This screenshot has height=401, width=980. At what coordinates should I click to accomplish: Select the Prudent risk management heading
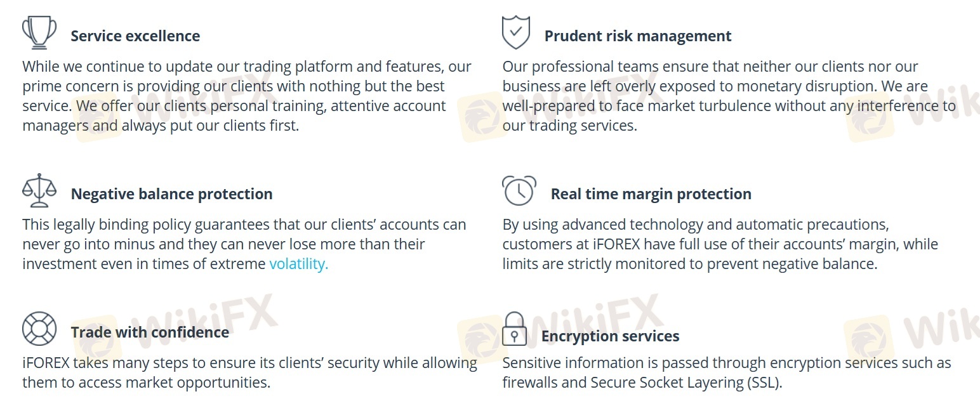click(637, 36)
